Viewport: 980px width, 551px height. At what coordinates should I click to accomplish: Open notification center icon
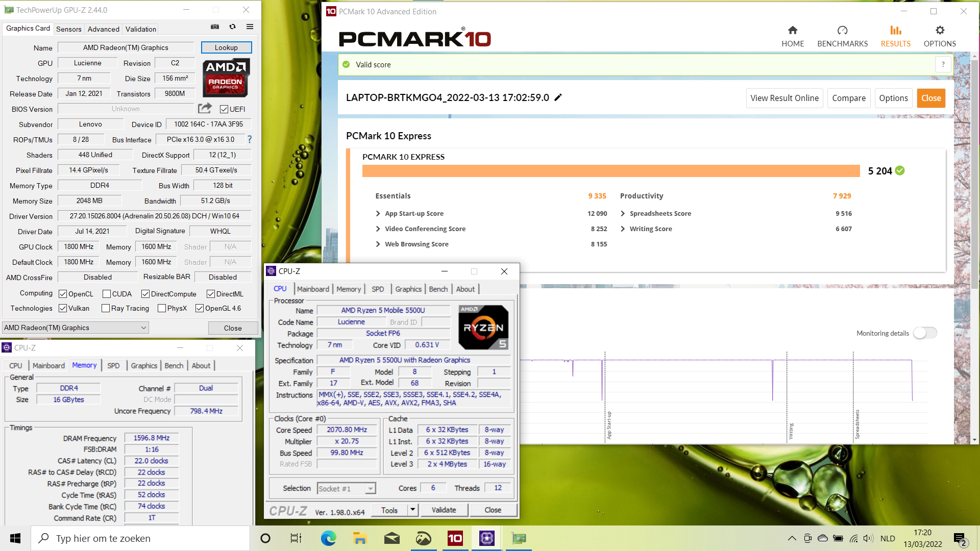960,539
